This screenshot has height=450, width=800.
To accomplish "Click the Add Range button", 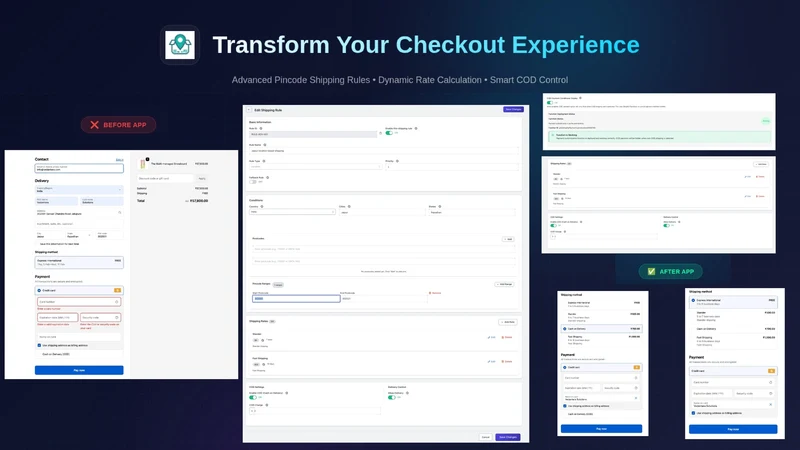I will pos(505,284).
